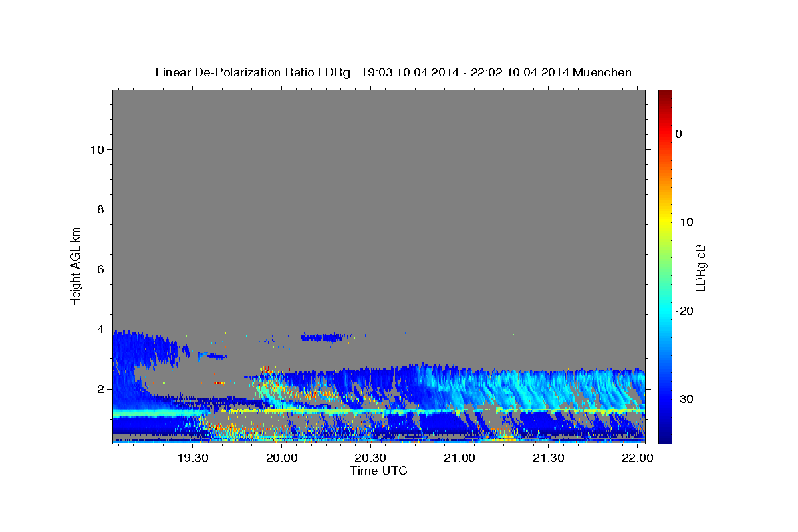Click the colorbar value -30
The image size is (798, 532).
tap(686, 399)
